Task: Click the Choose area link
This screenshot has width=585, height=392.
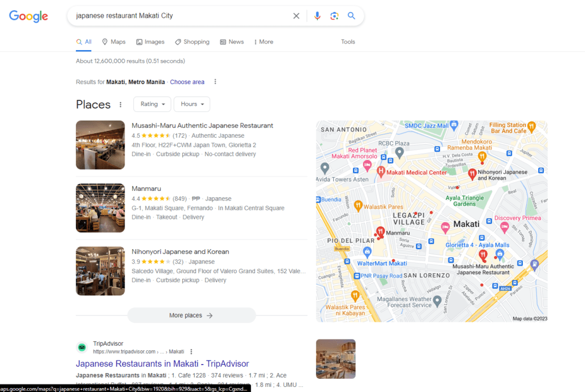Action: 187,82
